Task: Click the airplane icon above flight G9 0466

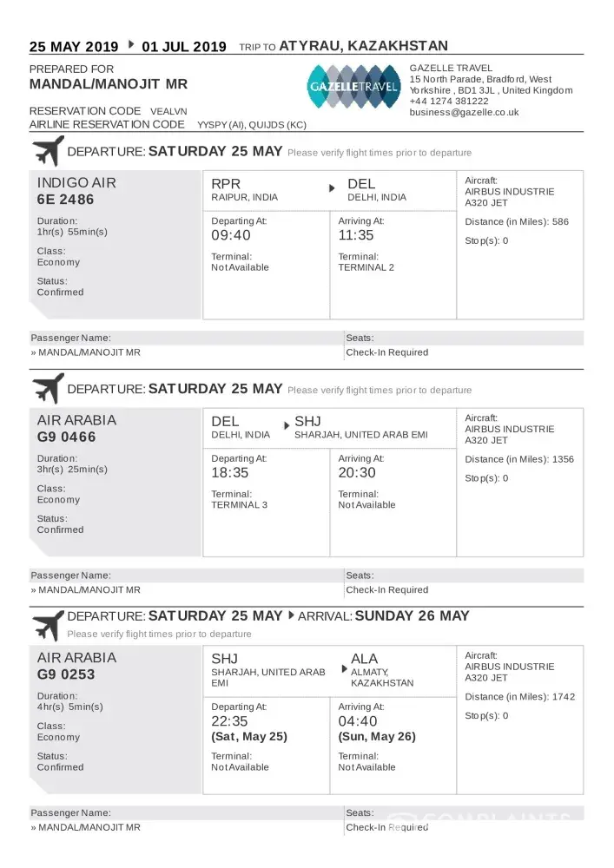Action: 47,388
